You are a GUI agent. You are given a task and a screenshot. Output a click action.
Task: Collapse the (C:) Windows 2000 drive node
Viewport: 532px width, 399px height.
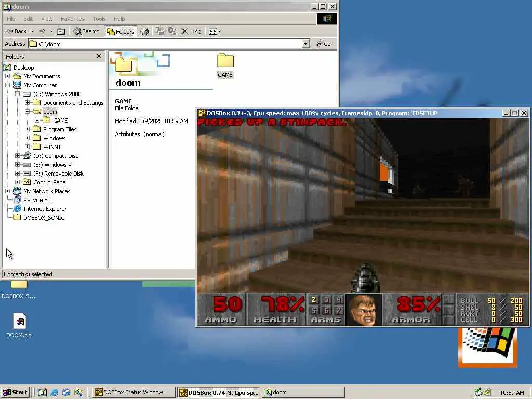[17, 94]
